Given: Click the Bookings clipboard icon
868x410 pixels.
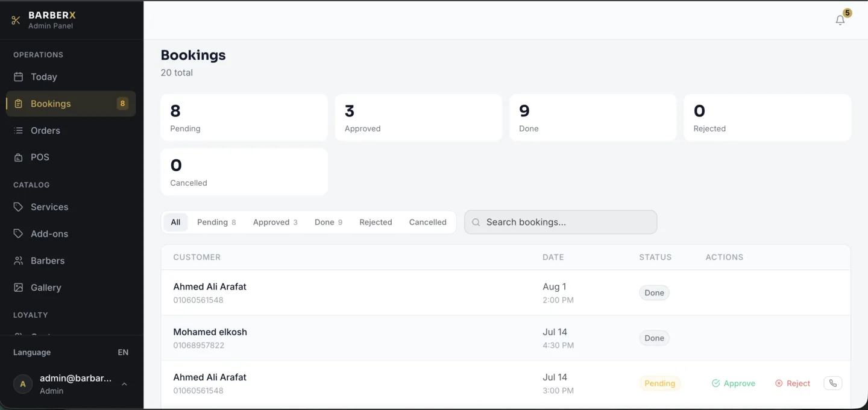Looking at the screenshot, I should [x=19, y=104].
